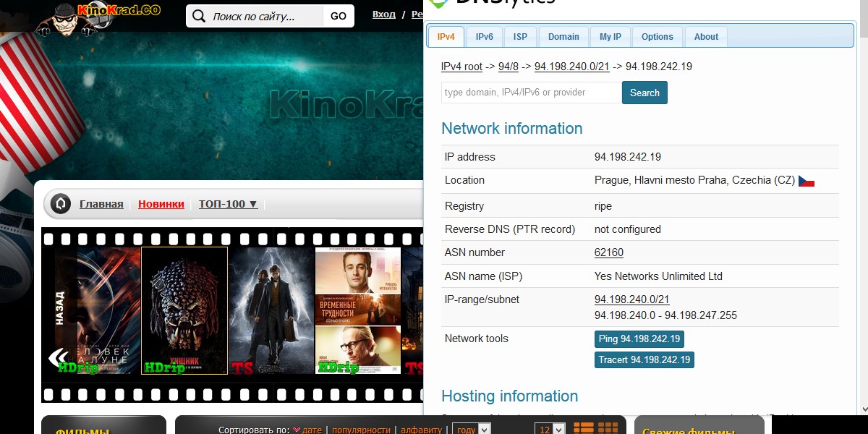Switch to the IPv6 tab

485,37
